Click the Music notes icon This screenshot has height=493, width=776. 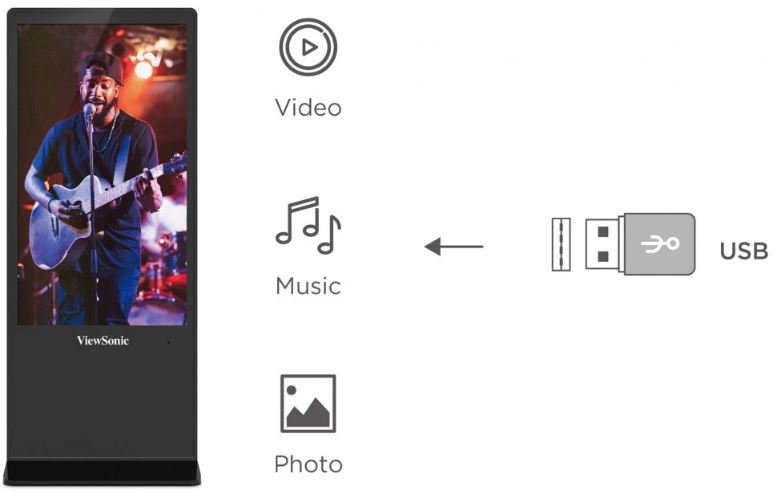(x=308, y=226)
